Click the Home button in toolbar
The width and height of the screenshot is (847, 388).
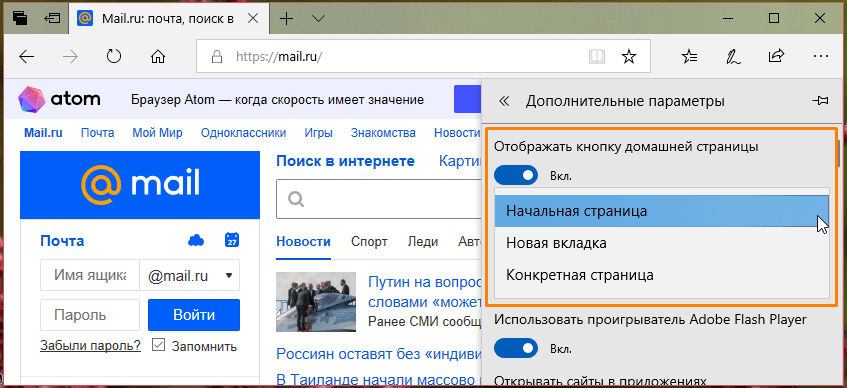point(157,56)
